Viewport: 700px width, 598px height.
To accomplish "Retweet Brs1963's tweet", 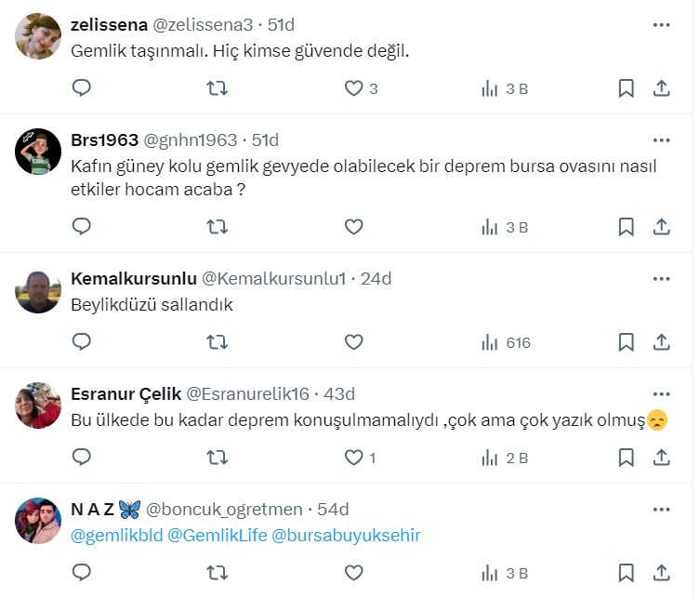I will [217, 226].
